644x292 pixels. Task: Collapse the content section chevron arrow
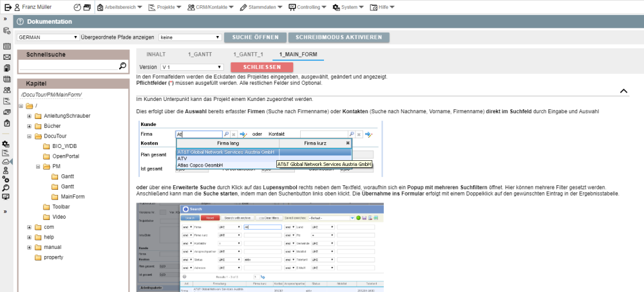(623, 91)
